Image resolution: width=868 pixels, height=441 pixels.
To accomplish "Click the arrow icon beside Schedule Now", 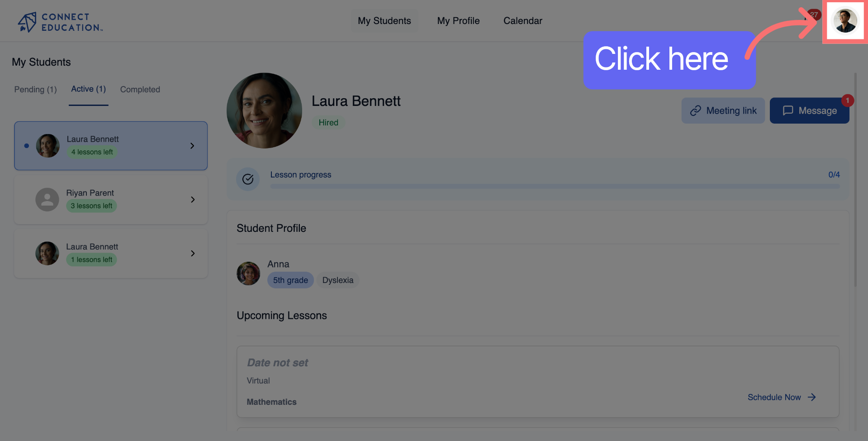I will pos(812,397).
